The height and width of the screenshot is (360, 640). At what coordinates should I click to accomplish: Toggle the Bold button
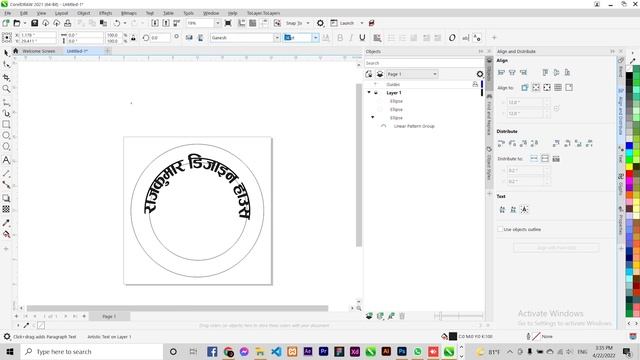coord(340,38)
